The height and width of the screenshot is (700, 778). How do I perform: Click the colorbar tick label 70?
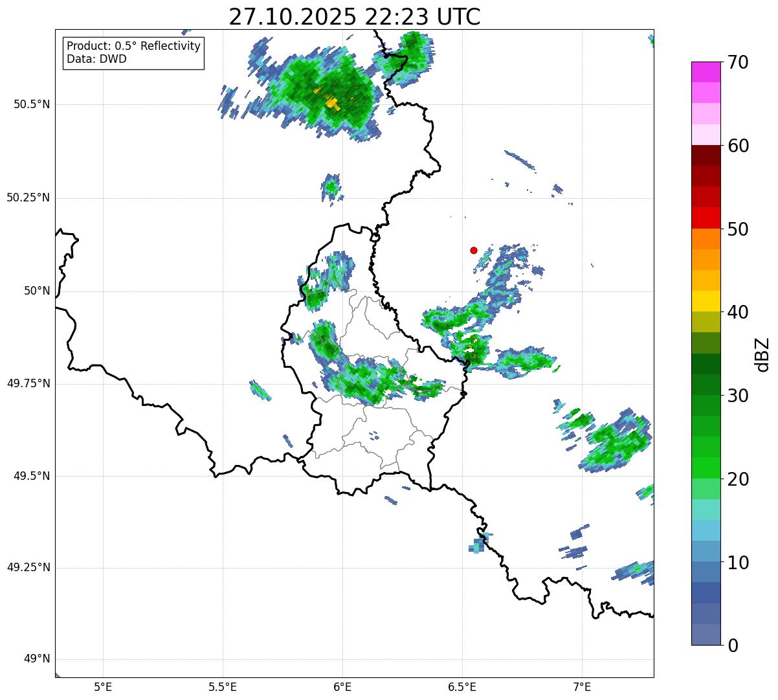pyautogui.click(x=738, y=63)
